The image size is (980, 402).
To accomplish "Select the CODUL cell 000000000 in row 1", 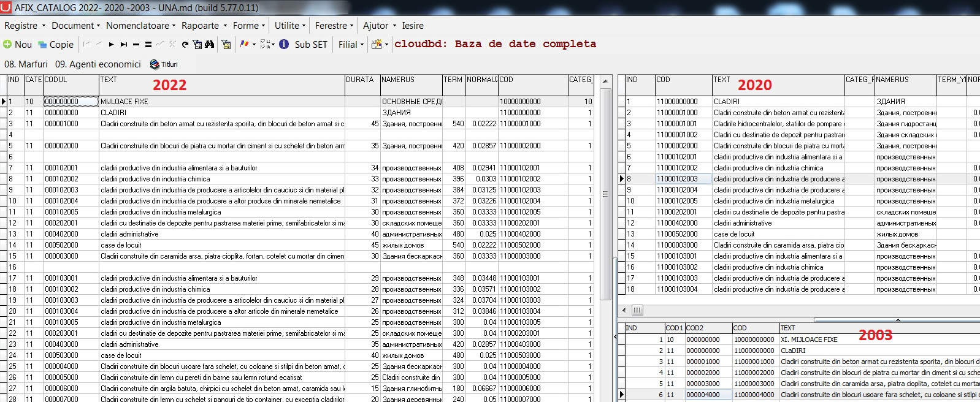I will pos(71,102).
